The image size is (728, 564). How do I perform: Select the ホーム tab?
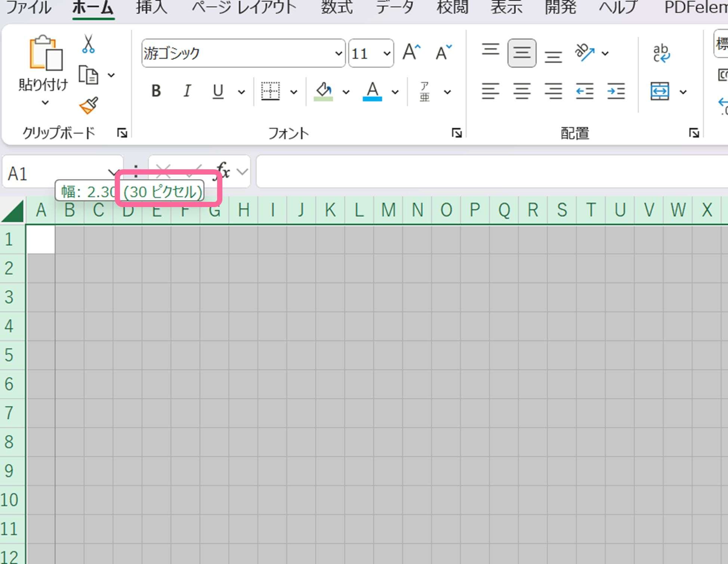93,7
